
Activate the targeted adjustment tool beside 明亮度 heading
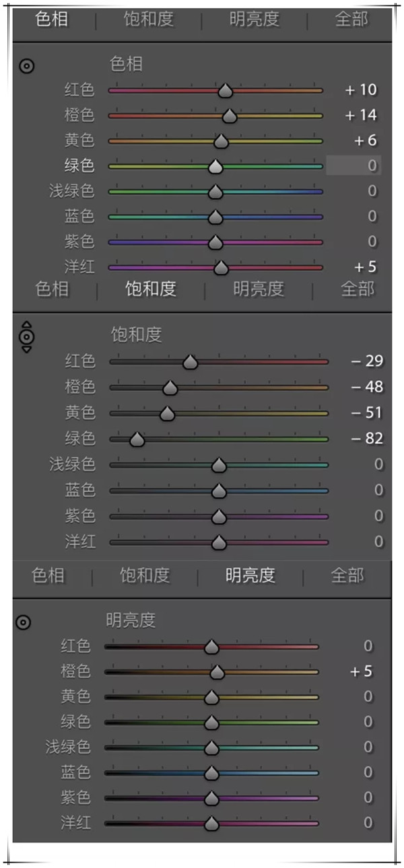(x=23, y=622)
